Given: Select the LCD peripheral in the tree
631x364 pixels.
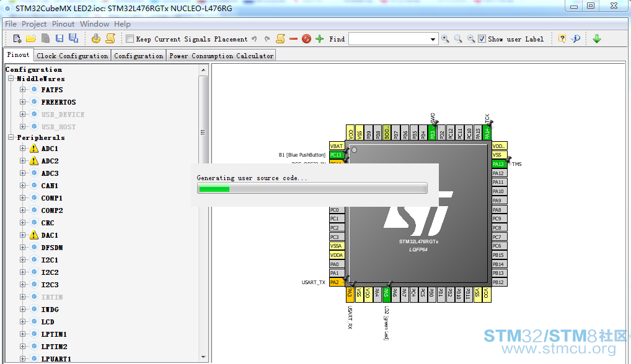Looking at the screenshot, I should (x=48, y=322).
